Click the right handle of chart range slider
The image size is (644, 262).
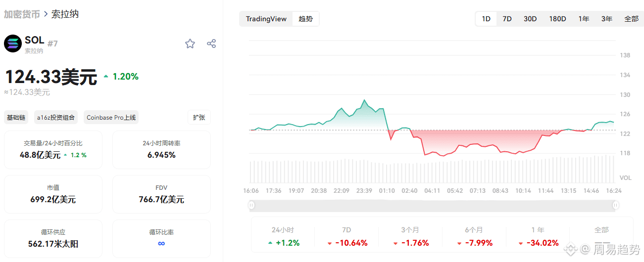tap(616, 205)
